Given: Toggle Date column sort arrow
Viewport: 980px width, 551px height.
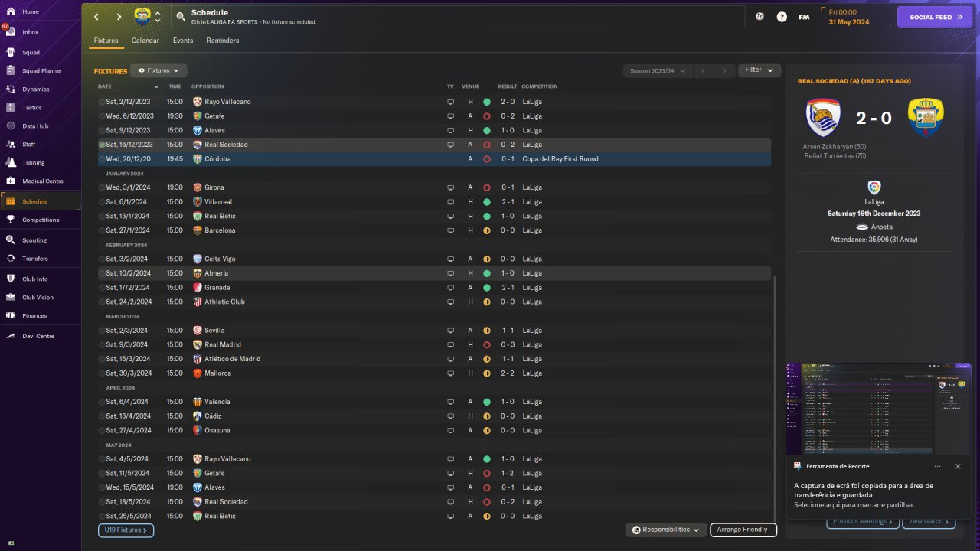Looking at the screenshot, I should point(157,86).
